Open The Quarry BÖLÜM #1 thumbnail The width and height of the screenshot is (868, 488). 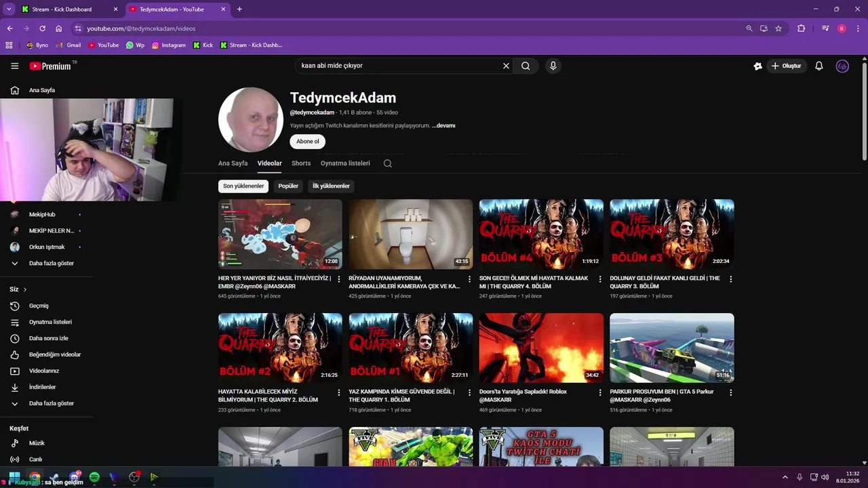click(x=411, y=348)
